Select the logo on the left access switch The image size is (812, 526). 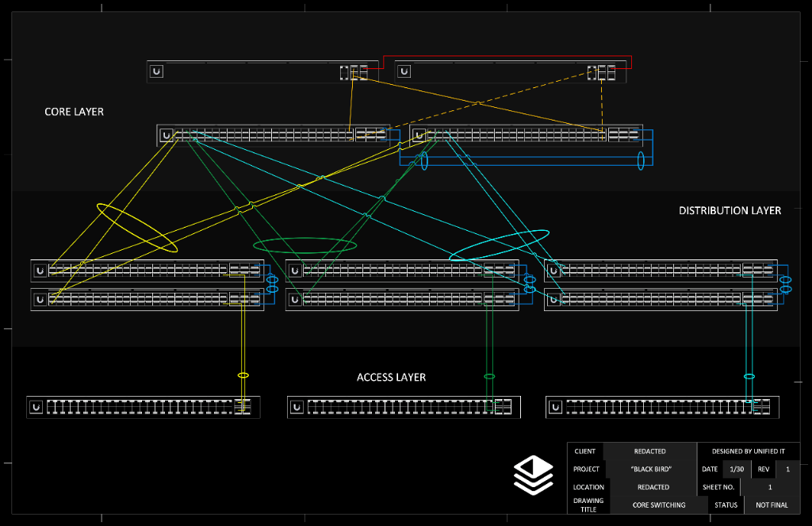coord(36,407)
